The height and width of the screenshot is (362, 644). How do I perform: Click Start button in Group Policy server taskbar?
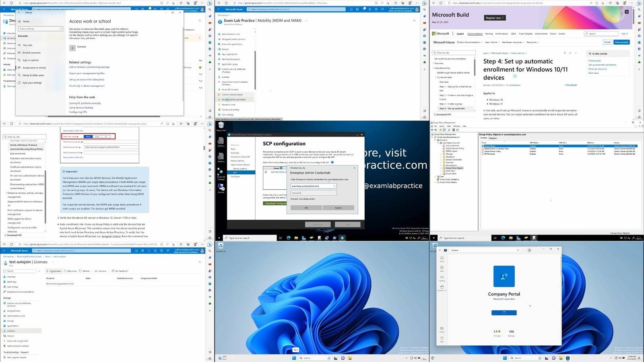(434, 238)
